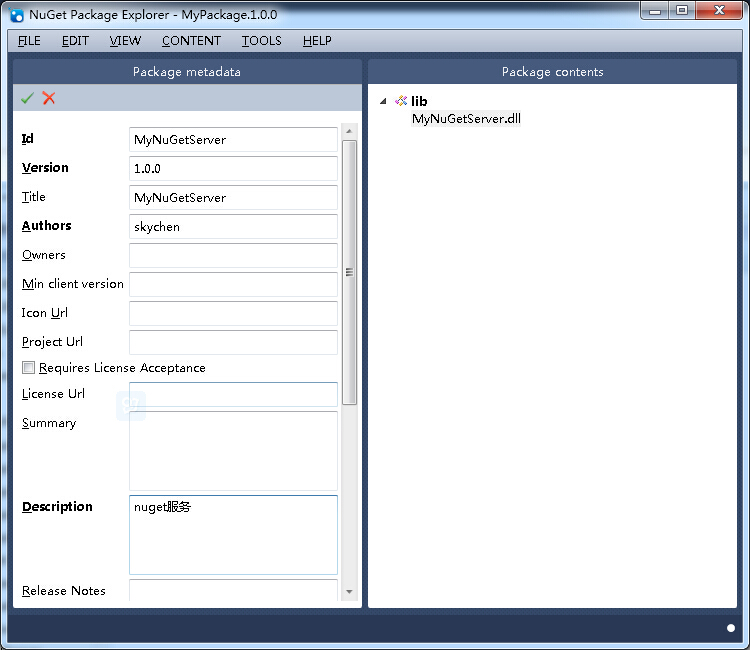Click the metadata vertical scrollbar thumb
Viewport: 750px width, 650px height.
tap(350, 273)
